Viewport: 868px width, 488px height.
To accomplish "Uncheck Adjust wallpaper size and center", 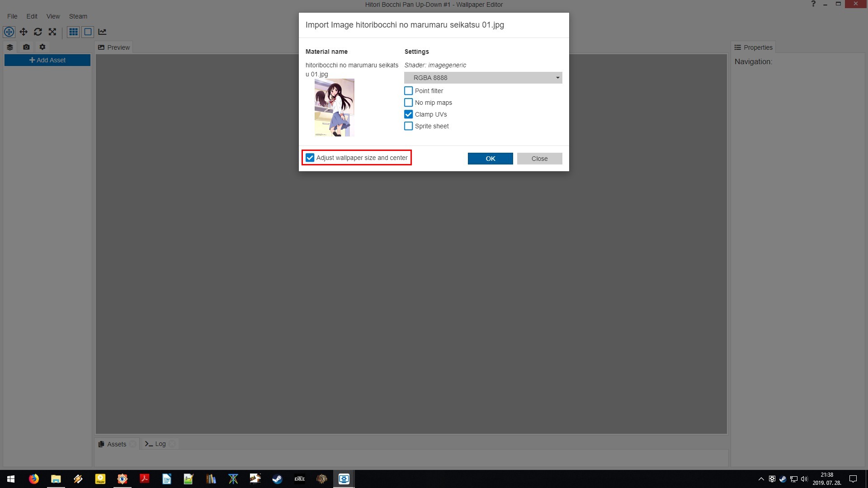I will point(310,158).
